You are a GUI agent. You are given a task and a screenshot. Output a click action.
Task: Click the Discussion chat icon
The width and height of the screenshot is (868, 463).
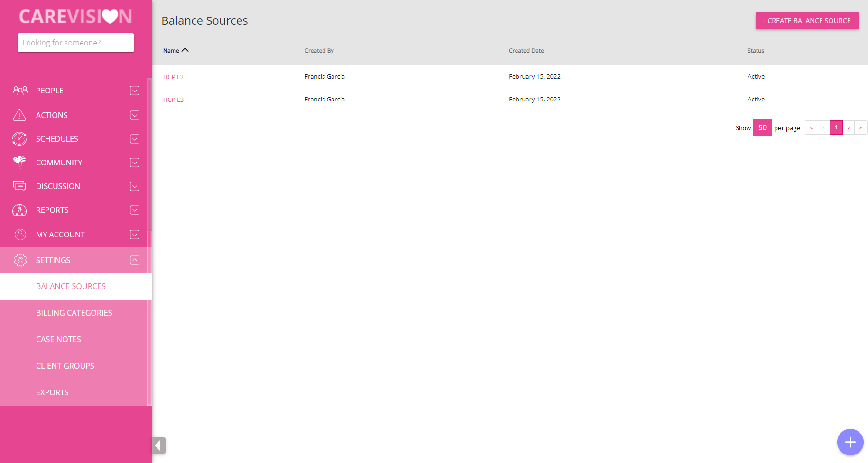[19, 186]
